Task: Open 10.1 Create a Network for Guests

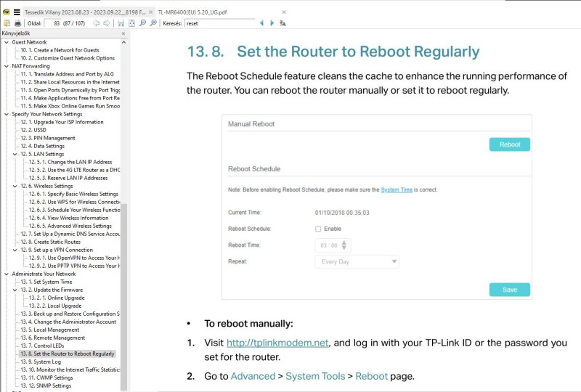Action: [60, 50]
